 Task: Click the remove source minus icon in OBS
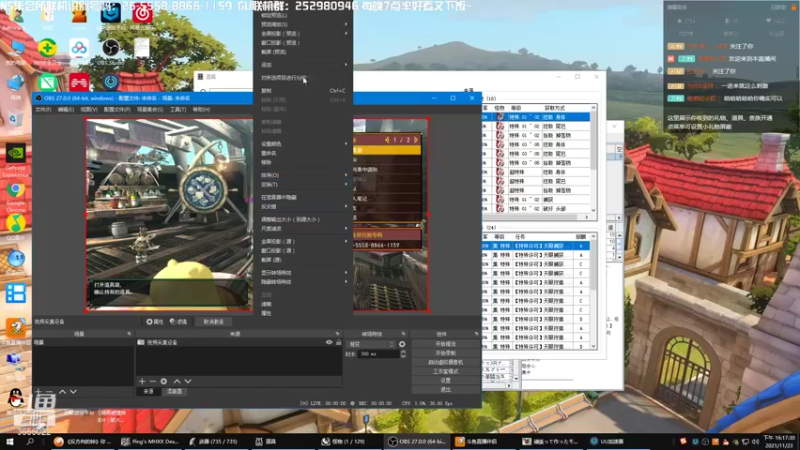153,381
